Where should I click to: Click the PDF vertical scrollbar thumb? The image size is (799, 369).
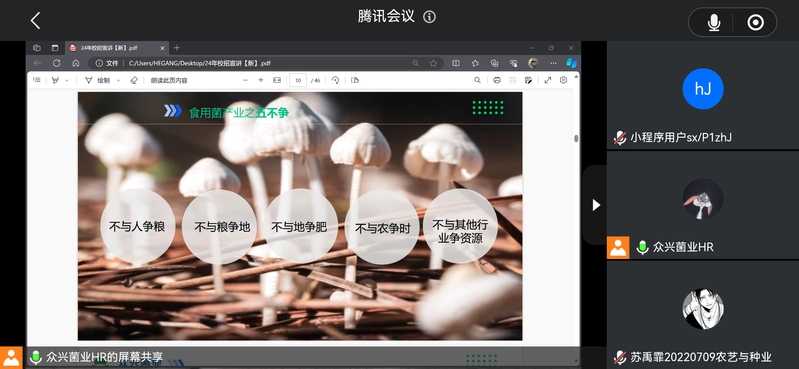(576, 139)
